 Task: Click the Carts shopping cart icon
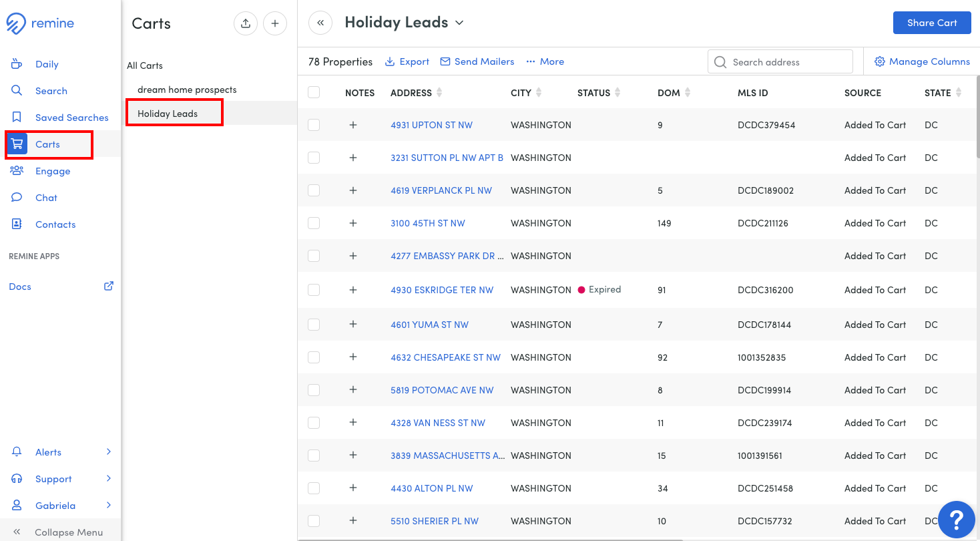click(17, 144)
